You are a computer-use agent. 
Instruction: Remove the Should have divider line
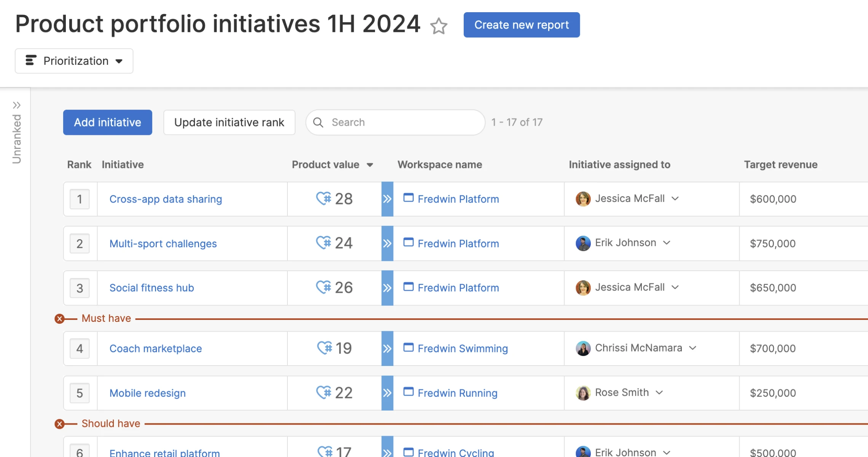point(59,424)
